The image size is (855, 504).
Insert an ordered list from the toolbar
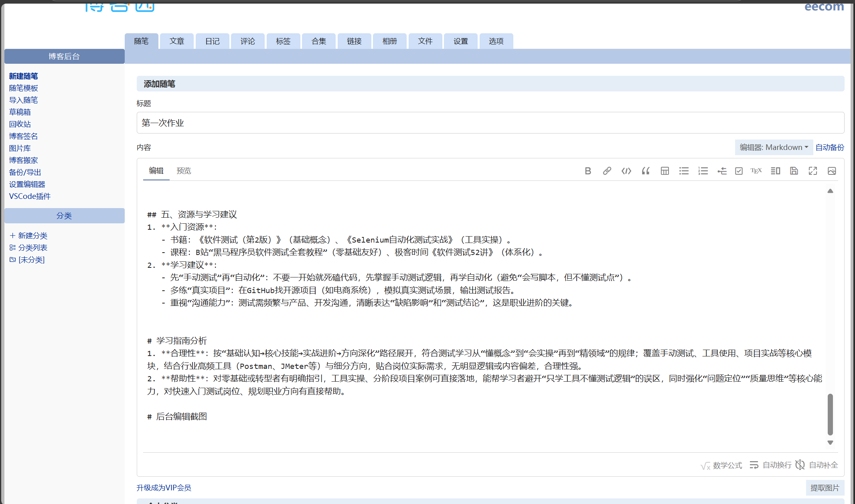[703, 170]
